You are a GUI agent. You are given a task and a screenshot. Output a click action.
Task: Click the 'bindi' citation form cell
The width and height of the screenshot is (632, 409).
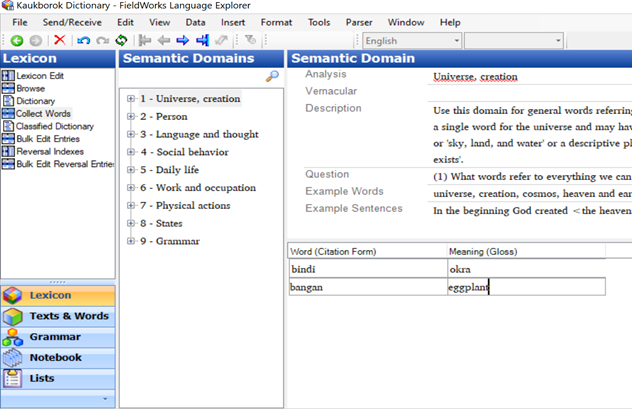[368, 269]
